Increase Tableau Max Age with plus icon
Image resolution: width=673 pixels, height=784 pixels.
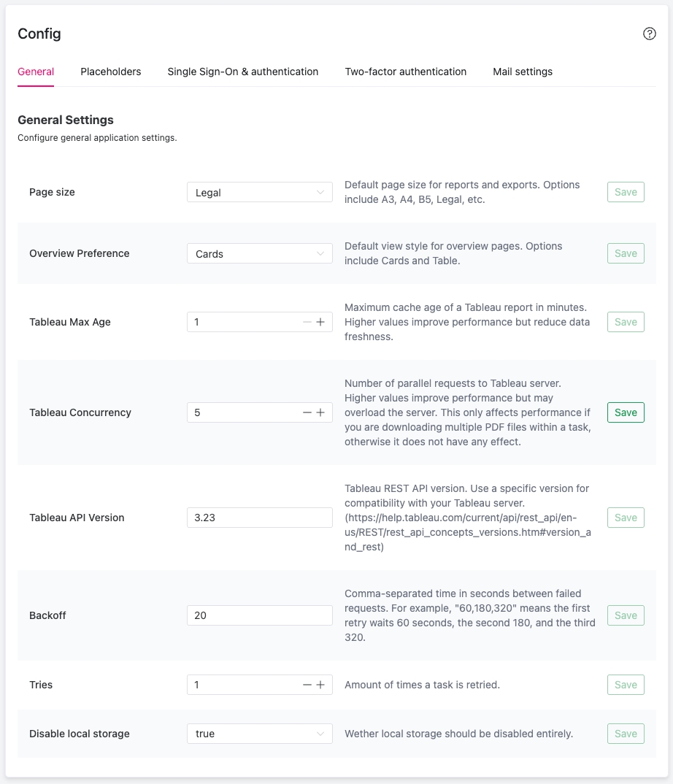(x=320, y=322)
